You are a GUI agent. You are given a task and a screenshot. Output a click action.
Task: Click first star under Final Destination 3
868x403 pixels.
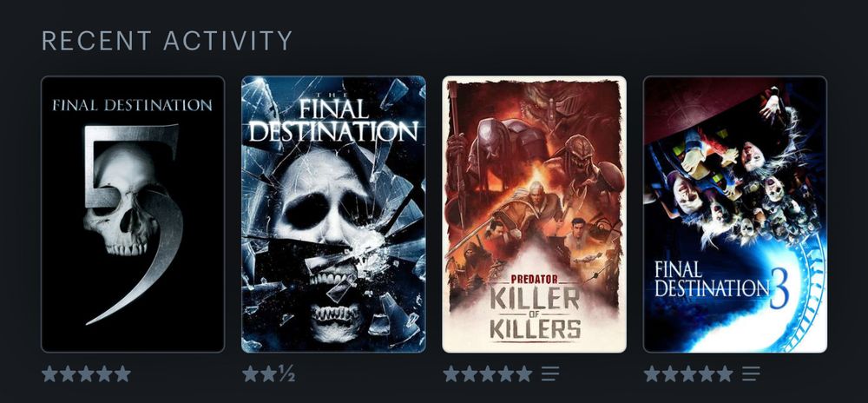click(653, 373)
